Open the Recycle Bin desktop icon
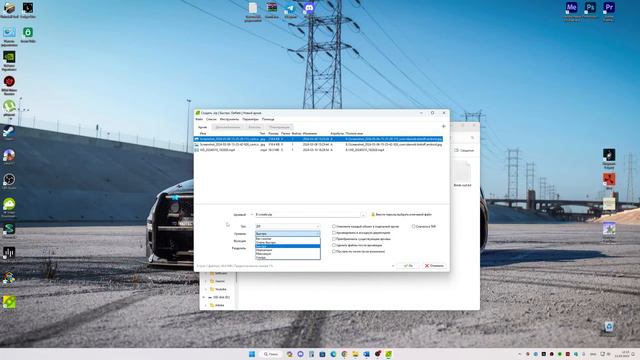 609,327
